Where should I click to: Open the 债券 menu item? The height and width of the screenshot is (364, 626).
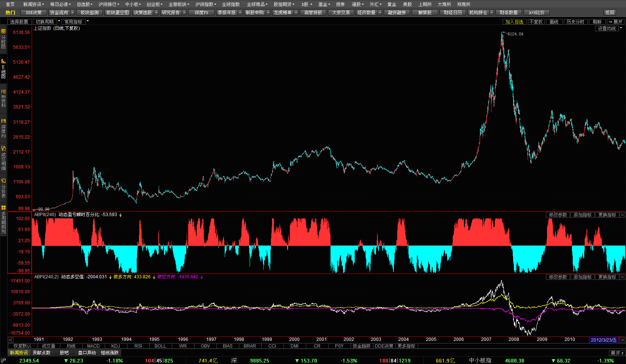pyautogui.click(x=340, y=4)
